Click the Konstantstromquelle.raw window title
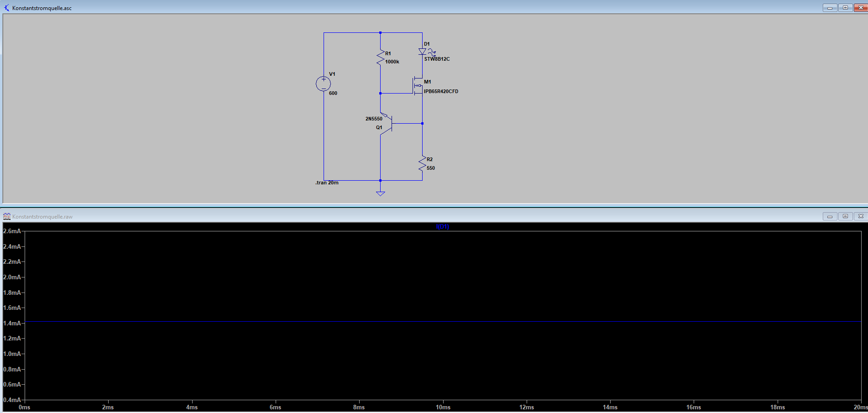868x413 pixels. click(42, 217)
